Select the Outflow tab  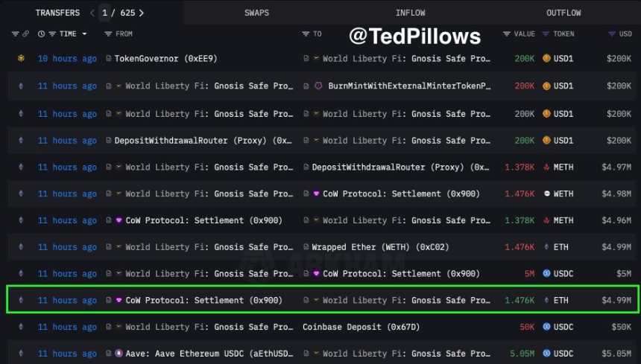point(563,13)
